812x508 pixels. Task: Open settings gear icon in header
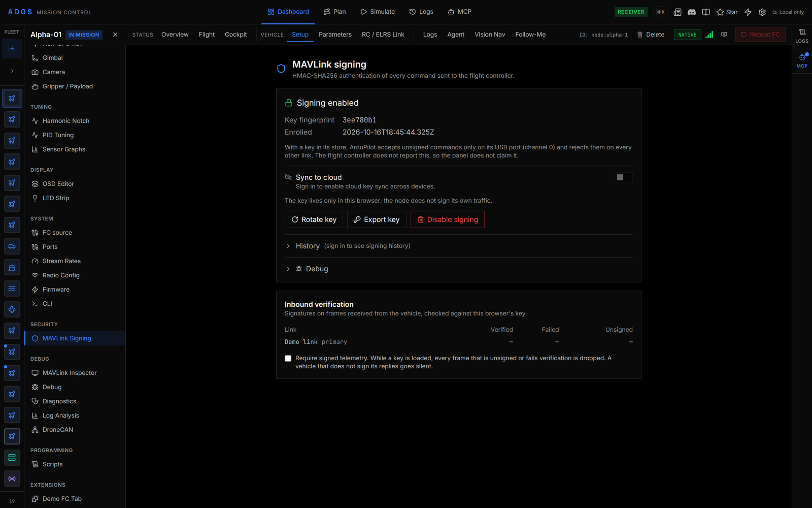pyautogui.click(x=762, y=12)
